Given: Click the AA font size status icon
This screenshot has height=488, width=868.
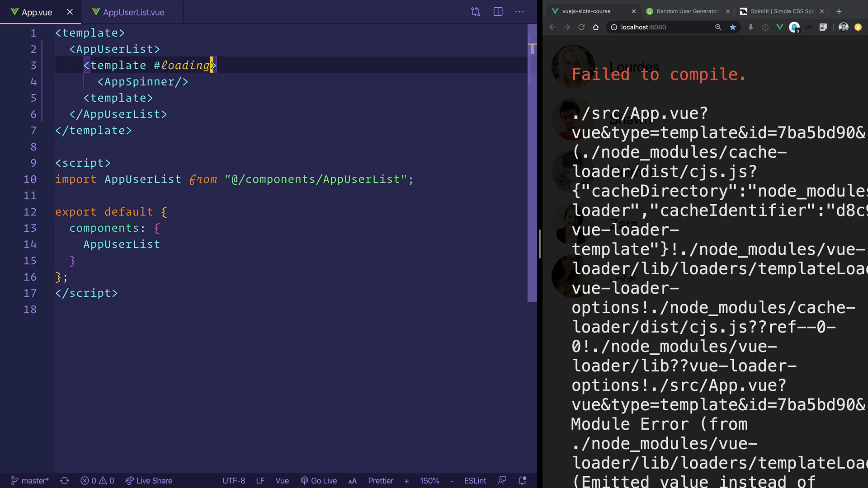Looking at the screenshot, I should [353, 481].
